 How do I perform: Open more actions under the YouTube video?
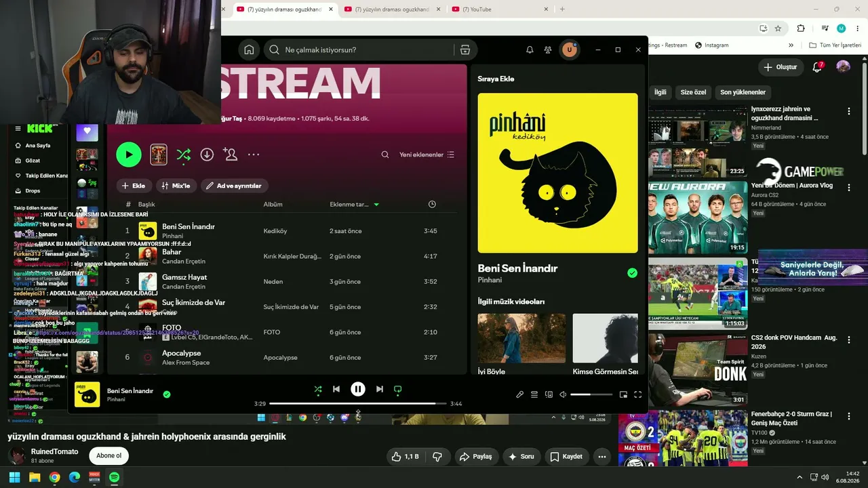click(x=602, y=457)
